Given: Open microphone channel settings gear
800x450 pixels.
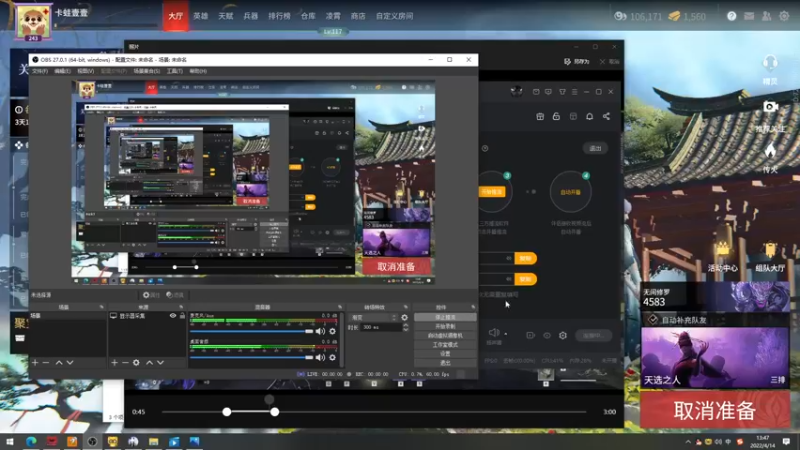Looking at the screenshot, I should click(332, 331).
